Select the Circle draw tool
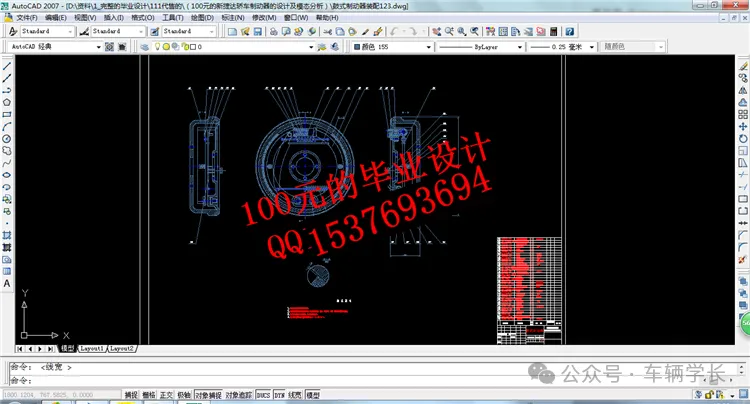 pos(7,139)
